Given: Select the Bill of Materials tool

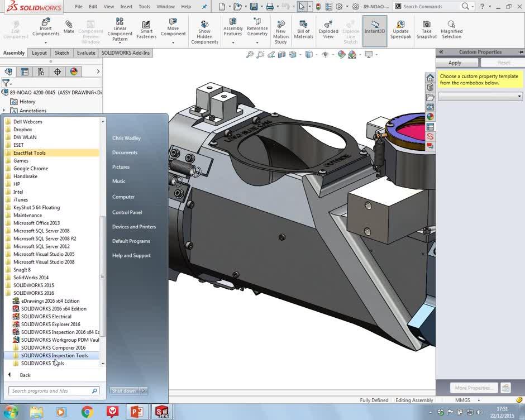Looking at the screenshot, I should click(x=303, y=28).
